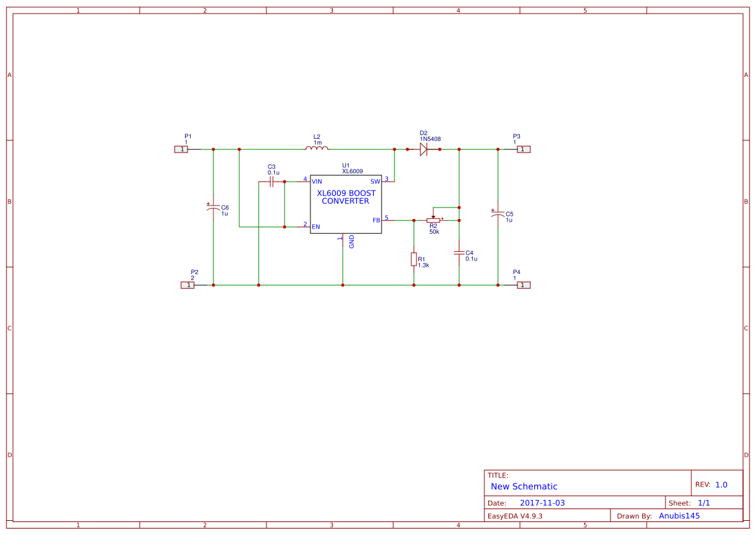Select the Sheet 1/1 field
This screenshot has width=756, height=535.
click(705, 502)
